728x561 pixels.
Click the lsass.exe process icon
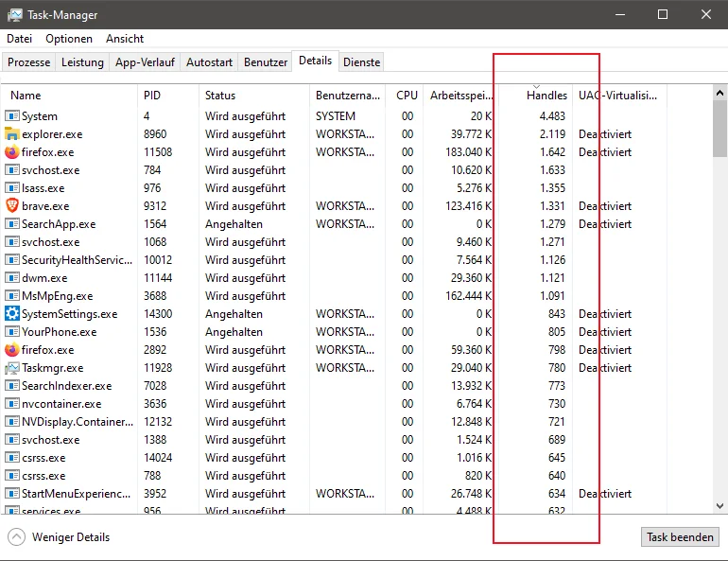click(12, 187)
